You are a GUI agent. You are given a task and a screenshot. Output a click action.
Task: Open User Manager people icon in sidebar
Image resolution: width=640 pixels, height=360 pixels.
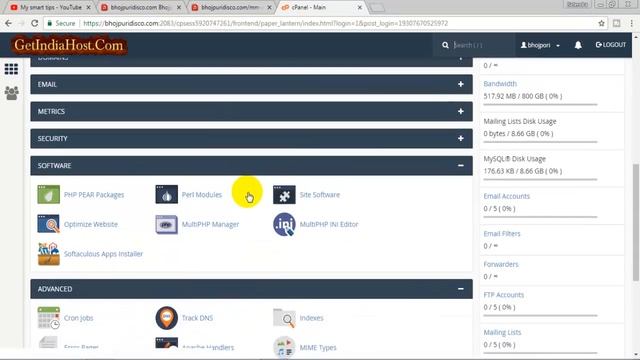[x=11, y=93]
